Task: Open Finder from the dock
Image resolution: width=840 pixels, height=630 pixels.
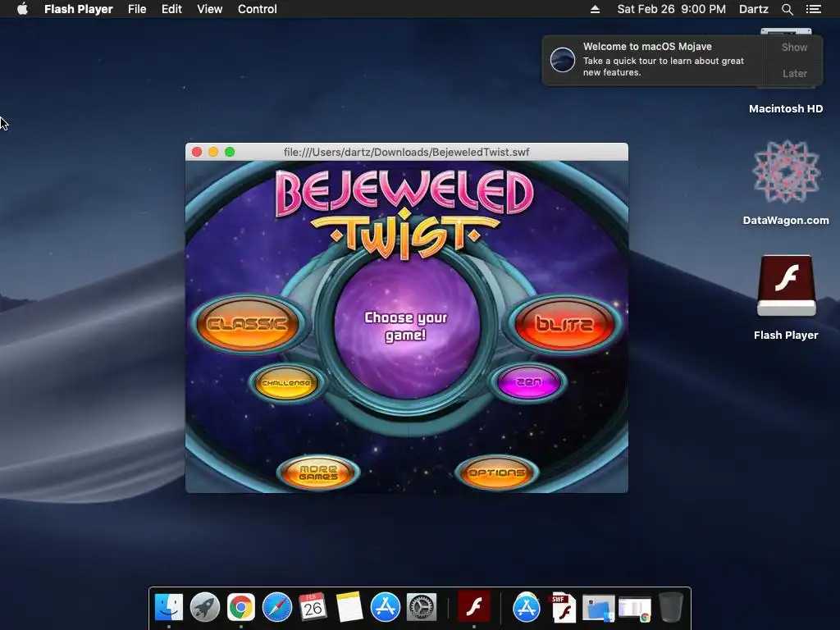Action: tap(169, 608)
